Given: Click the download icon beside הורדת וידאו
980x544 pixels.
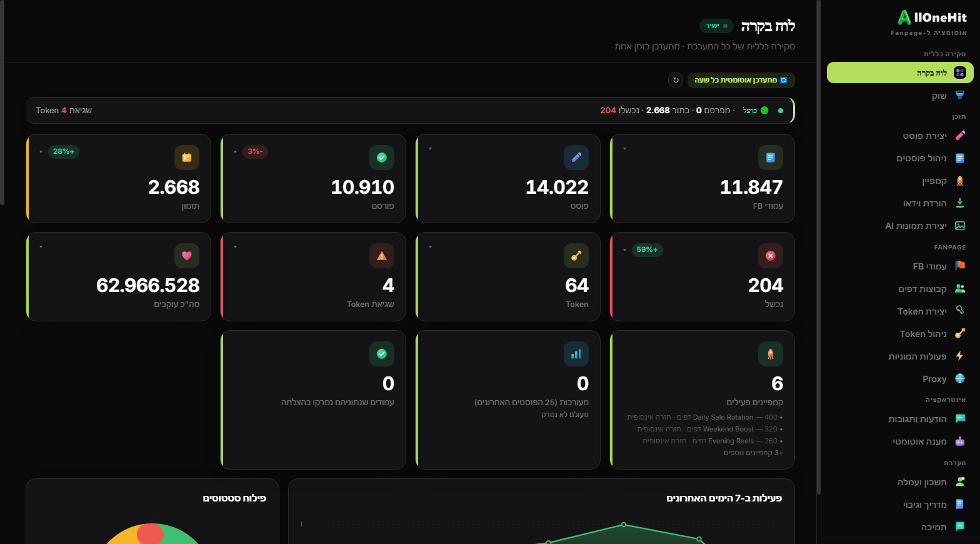Looking at the screenshot, I should (960, 203).
